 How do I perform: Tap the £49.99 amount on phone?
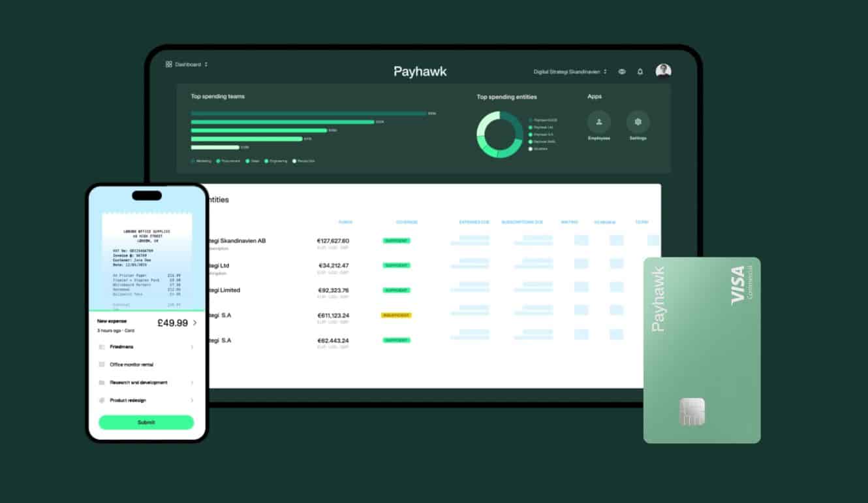tap(173, 323)
